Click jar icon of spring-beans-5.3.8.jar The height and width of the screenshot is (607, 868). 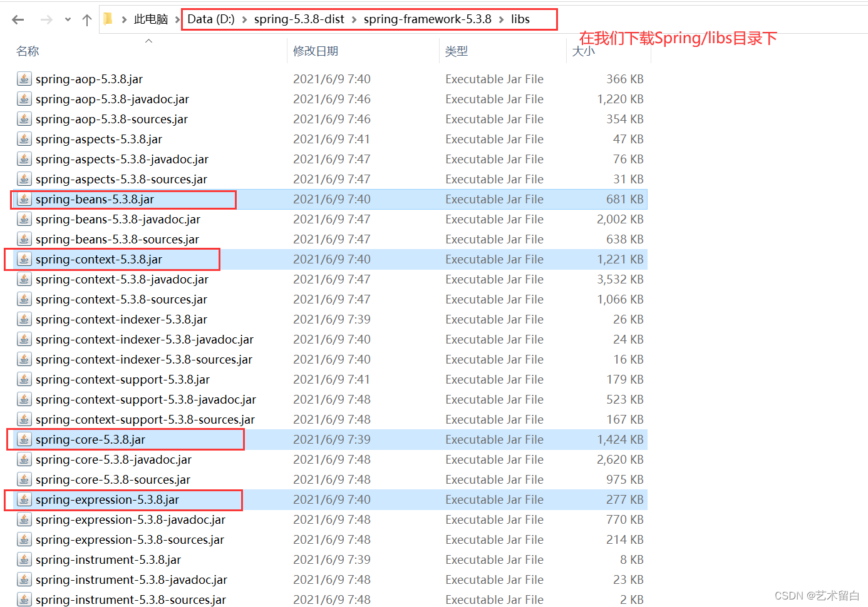[24, 199]
